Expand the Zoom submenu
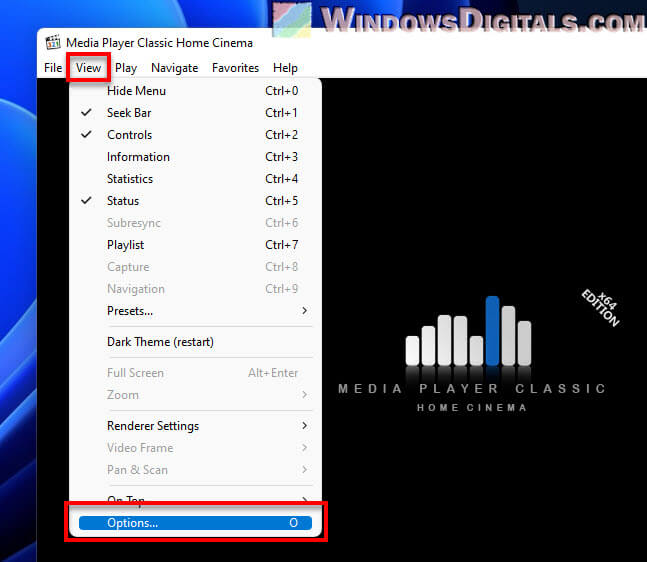The height and width of the screenshot is (562, 647). click(x=196, y=395)
